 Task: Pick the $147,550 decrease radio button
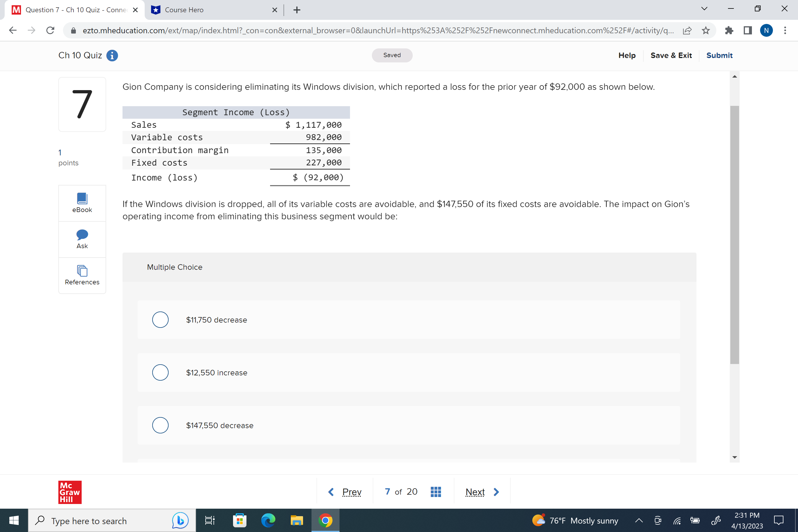(x=160, y=425)
